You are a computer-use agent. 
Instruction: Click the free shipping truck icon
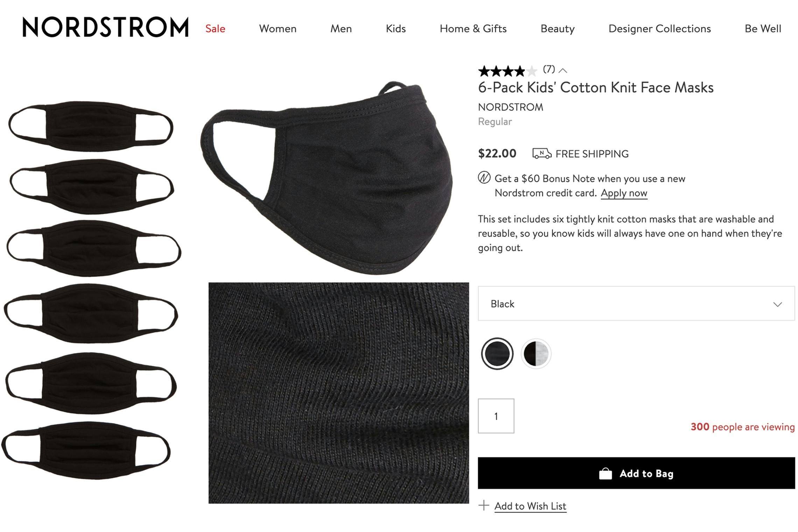(542, 153)
